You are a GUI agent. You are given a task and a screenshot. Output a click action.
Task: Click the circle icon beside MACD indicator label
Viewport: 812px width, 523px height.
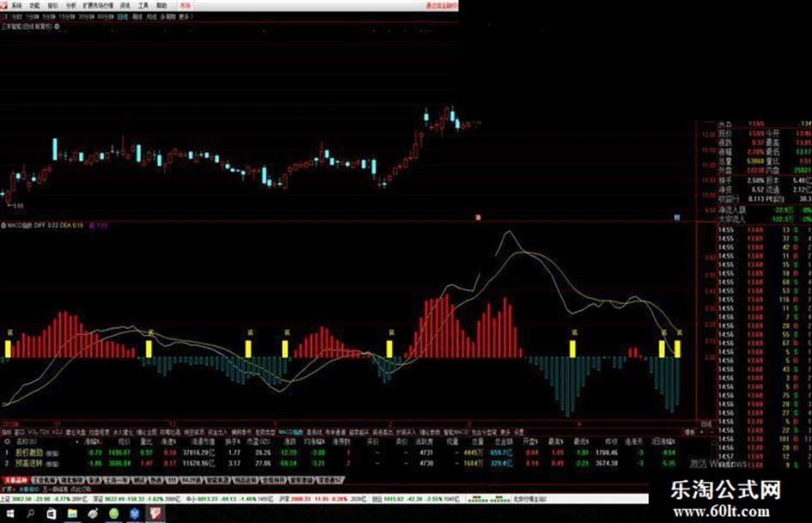[3, 226]
